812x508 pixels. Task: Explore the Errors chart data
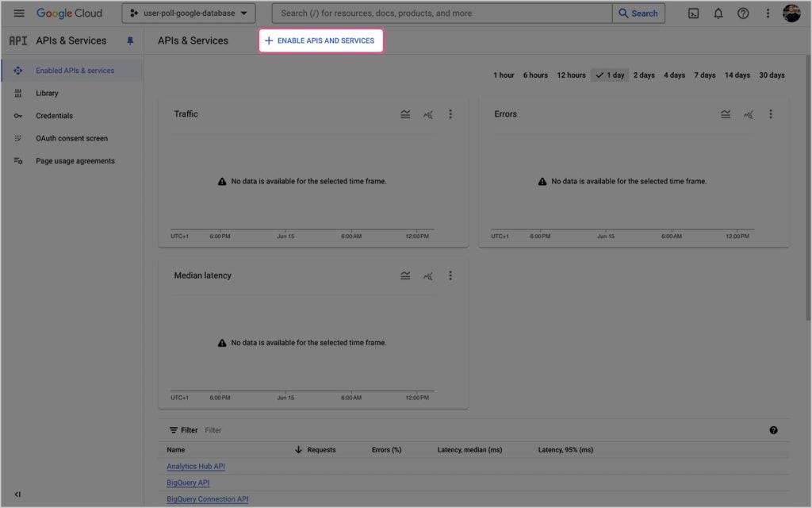(x=748, y=114)
